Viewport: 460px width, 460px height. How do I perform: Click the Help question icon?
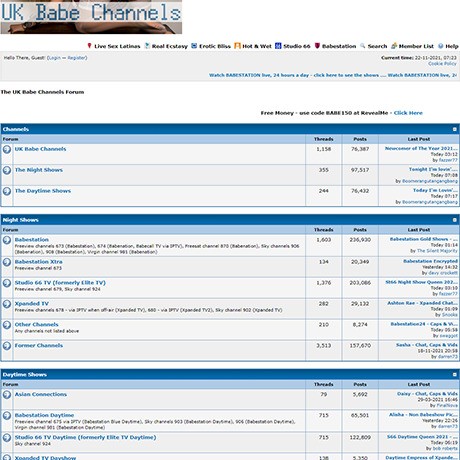(x=441, y=46)
